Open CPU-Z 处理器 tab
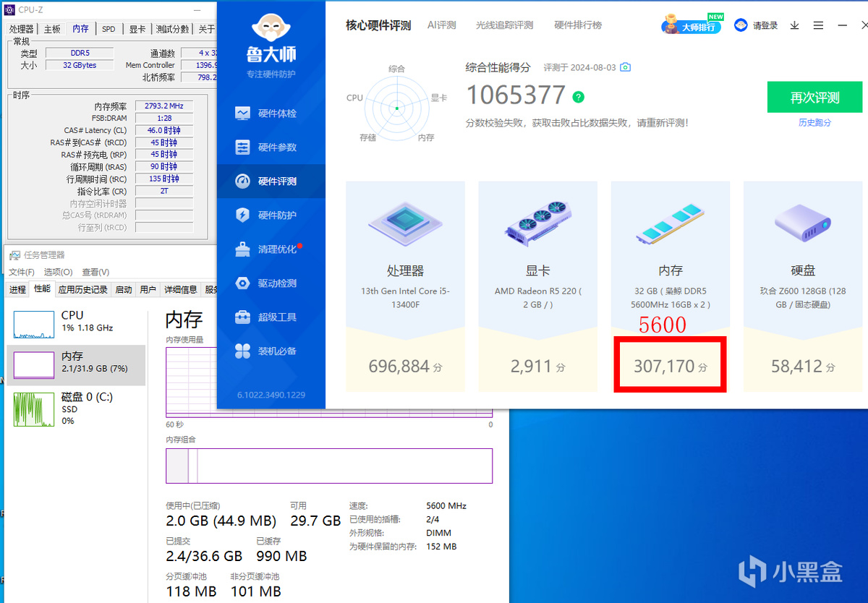Image resolution: width=868 pixels, height=603 pixels. pos(22,29)
